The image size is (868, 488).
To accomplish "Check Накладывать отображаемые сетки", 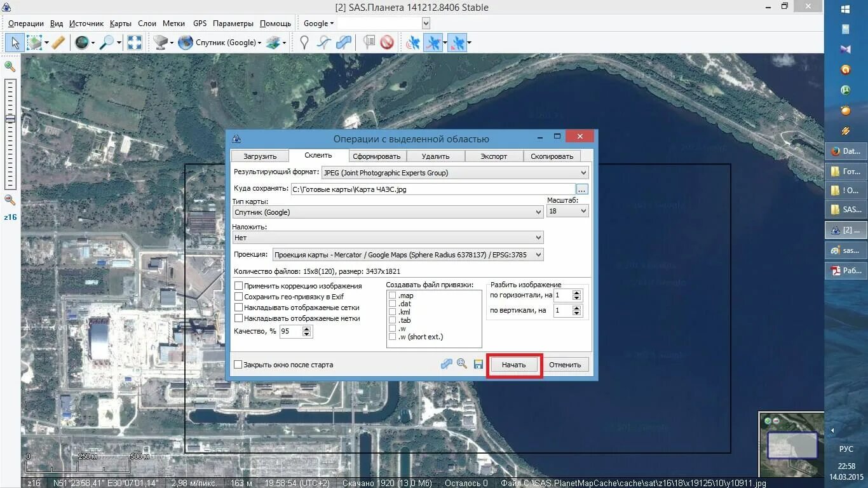I will point(239,308).
